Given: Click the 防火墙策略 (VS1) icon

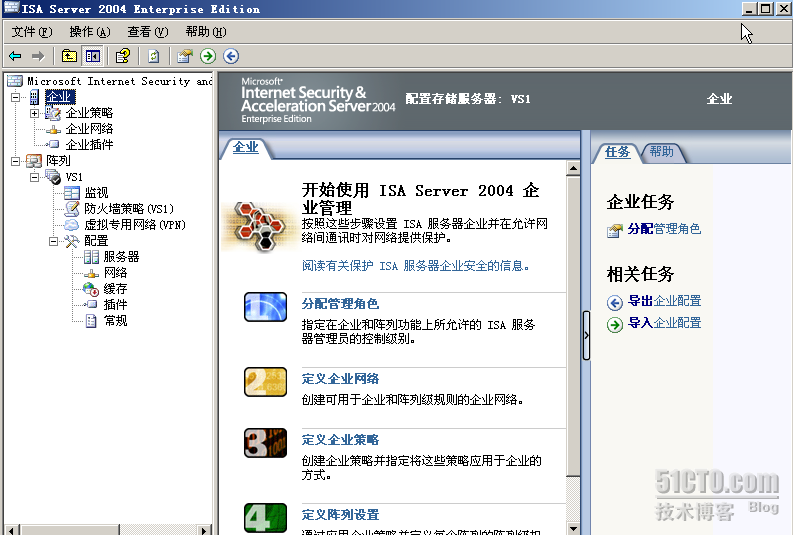Looking at the screenshot, I should click(x=72, y=208).
